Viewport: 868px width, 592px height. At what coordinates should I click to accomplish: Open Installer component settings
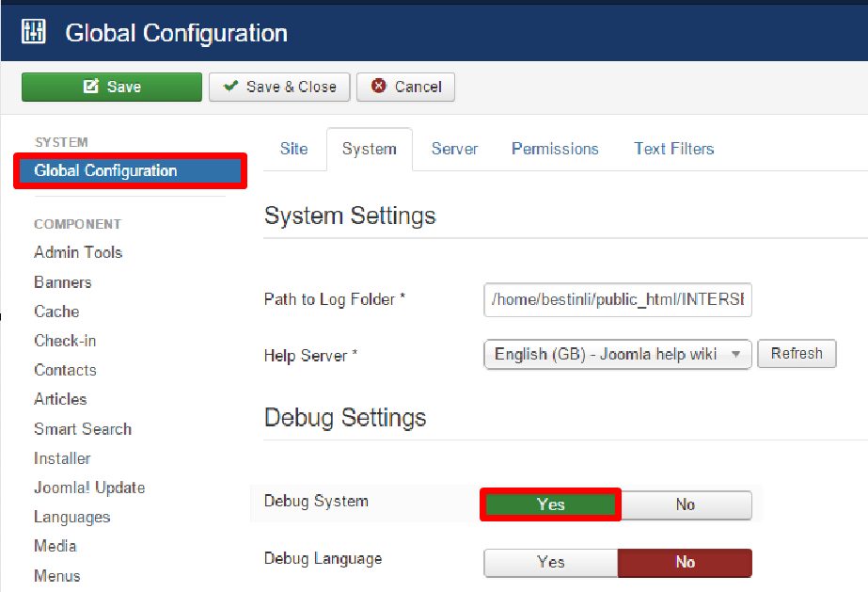click(x=62, y=458)
